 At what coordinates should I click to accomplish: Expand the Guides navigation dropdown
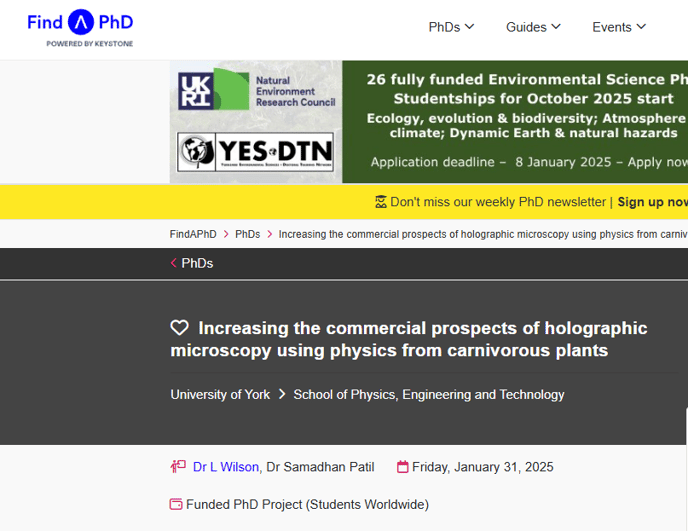click(x=533, y=27)
